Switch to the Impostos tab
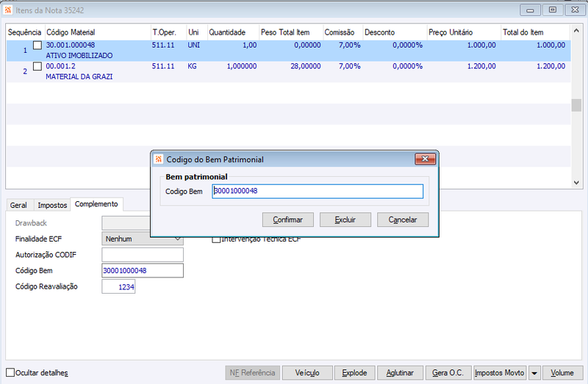The height and width of the screenshot is (384, 588). (52, 205)
